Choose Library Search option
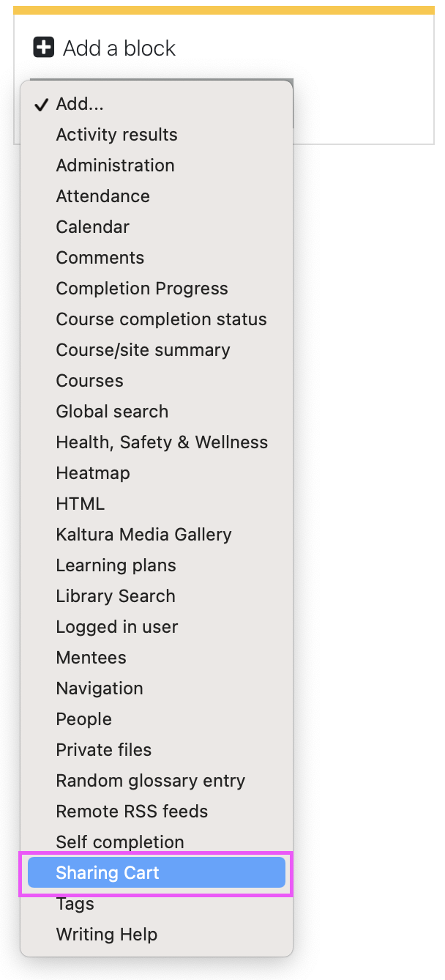 [x=157, y=596]
